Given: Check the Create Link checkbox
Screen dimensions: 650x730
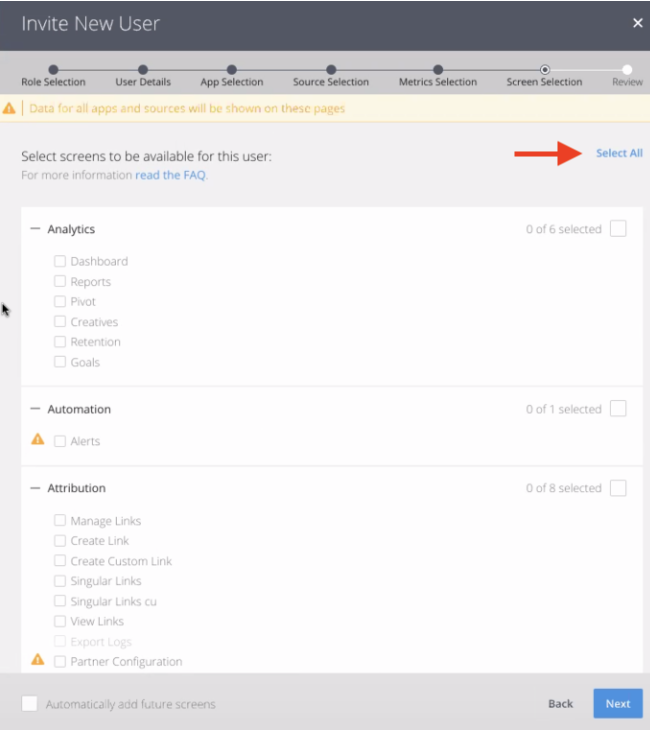Looking at the screenshot, I should [60, 541].
